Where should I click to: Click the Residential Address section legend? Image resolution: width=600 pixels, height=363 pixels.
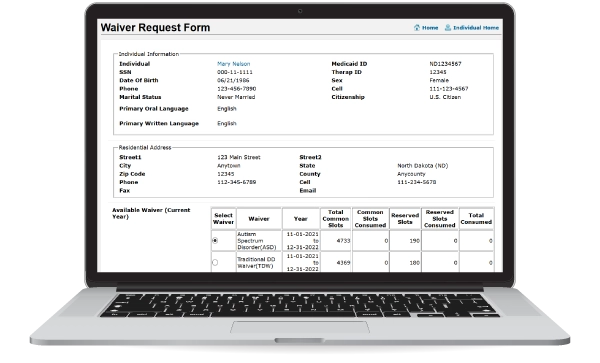145,147
